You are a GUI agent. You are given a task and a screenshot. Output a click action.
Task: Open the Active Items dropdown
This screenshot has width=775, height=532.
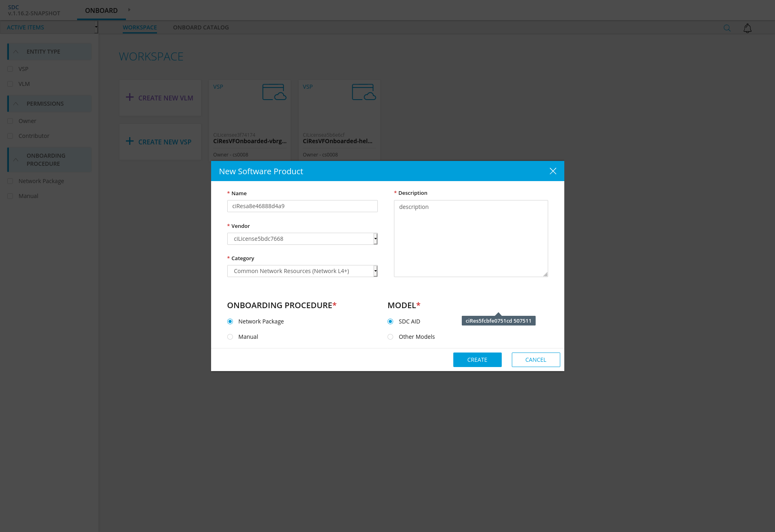click(x=49, y=27)
